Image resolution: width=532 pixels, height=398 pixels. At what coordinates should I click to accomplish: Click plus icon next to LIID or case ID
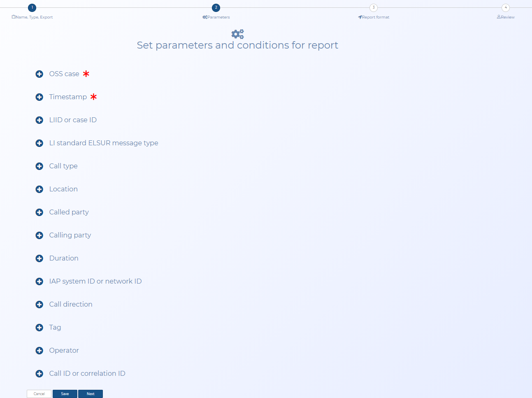tap(39, 120)
